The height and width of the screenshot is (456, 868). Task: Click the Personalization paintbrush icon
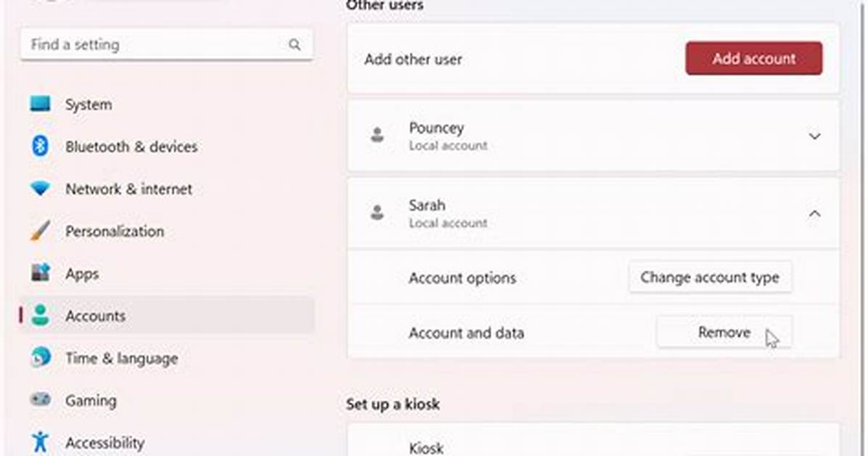[41, 230]
